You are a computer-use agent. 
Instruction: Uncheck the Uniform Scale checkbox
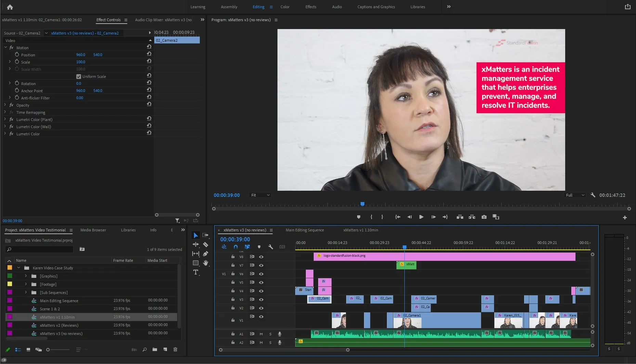pos(79,77)
